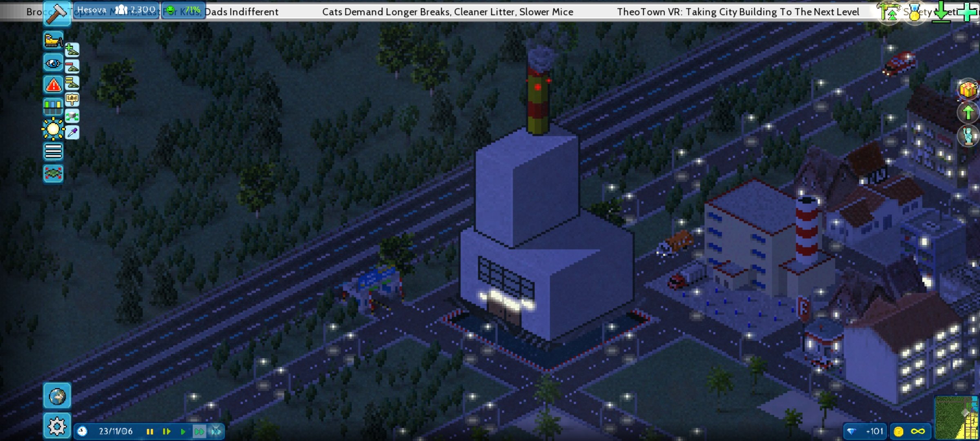Select the Label sign tool
Screen dimensions: 980x441
[72, 99]
